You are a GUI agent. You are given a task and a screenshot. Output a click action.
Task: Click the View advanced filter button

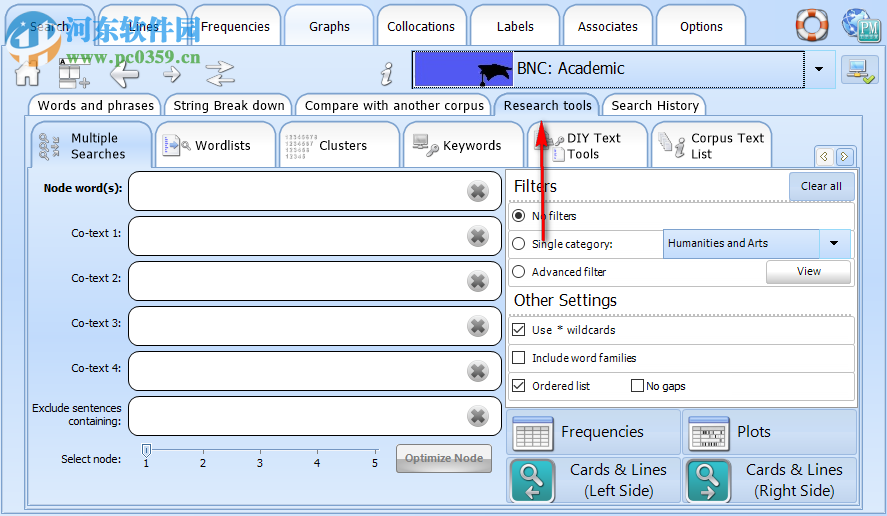coord(808,272)
